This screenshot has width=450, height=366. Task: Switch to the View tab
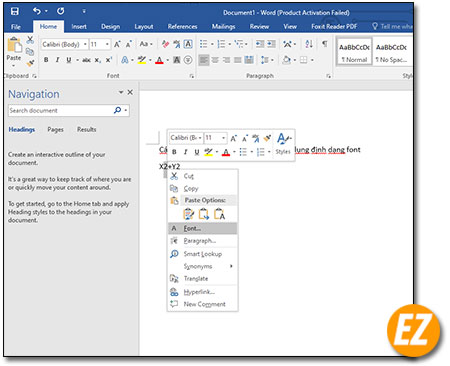point(290,27)
